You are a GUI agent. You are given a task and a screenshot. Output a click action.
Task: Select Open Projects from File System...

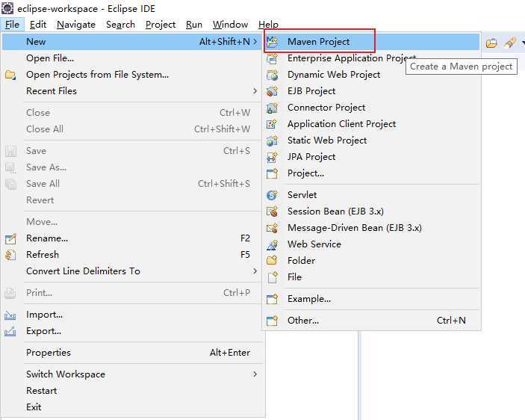tap(133, 75)
